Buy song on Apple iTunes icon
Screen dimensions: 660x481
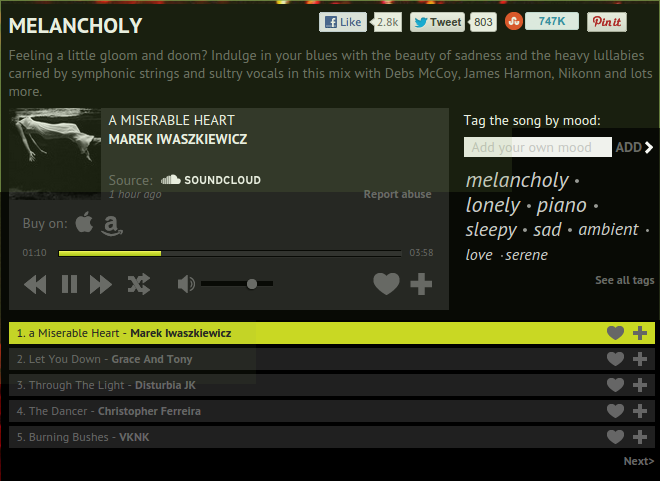tap(84, 222)
